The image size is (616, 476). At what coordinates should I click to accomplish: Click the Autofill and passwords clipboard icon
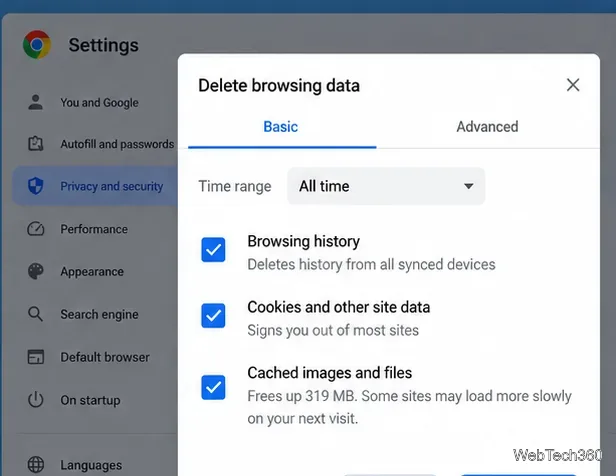pos(36,144)
